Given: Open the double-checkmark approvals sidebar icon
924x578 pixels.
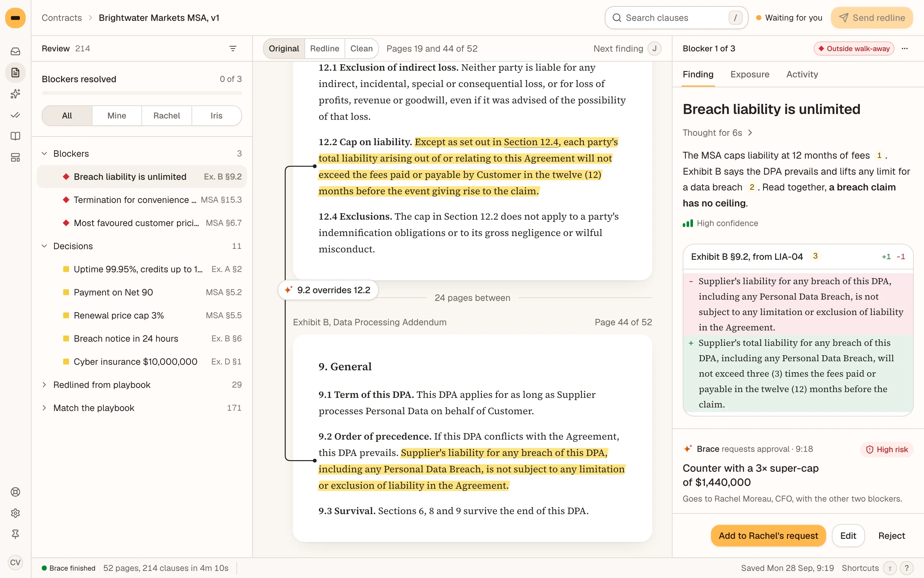Looking at the screenshot, I should pyautogui.click(x=15, y=115).
